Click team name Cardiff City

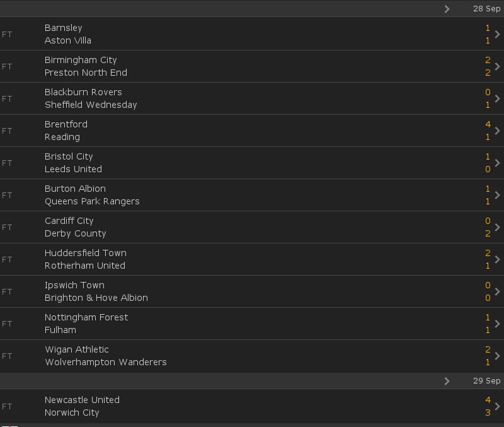pyautogui.click(x=69, y=221)
